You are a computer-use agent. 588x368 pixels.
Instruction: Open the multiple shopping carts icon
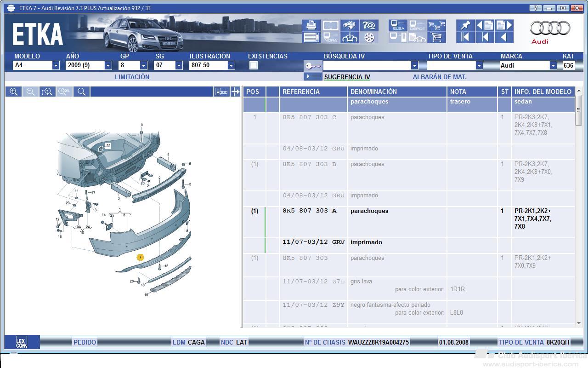[x=436, y=25]
